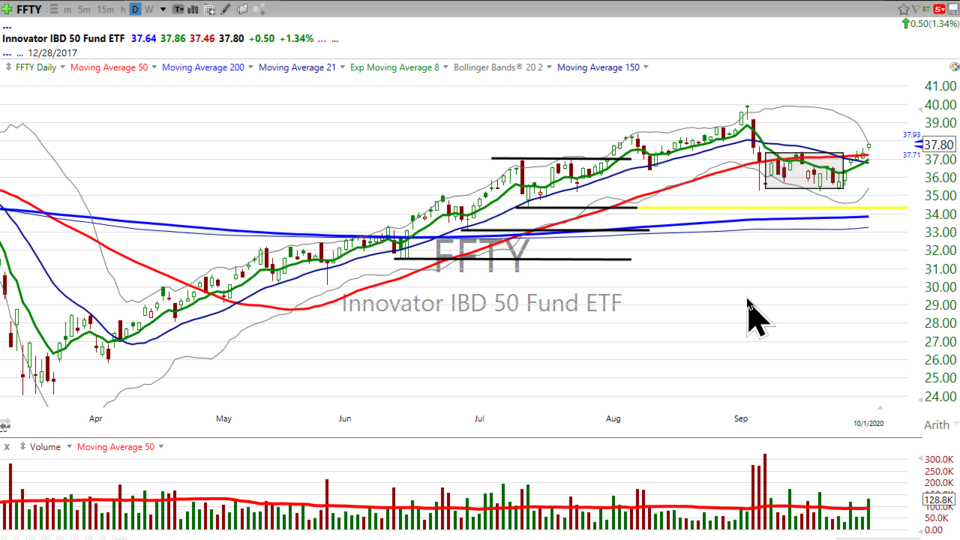Switch timeframe to 15m

coord(105,9)
